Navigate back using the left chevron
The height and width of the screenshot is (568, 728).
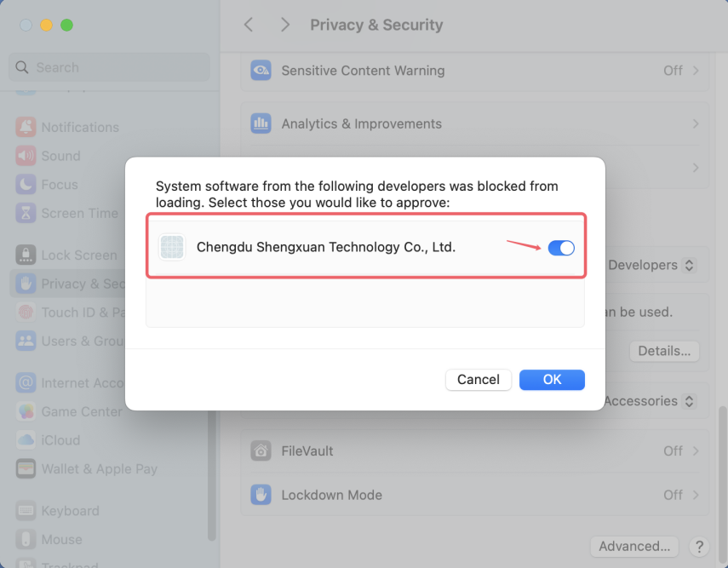click(x=248, y=25)
